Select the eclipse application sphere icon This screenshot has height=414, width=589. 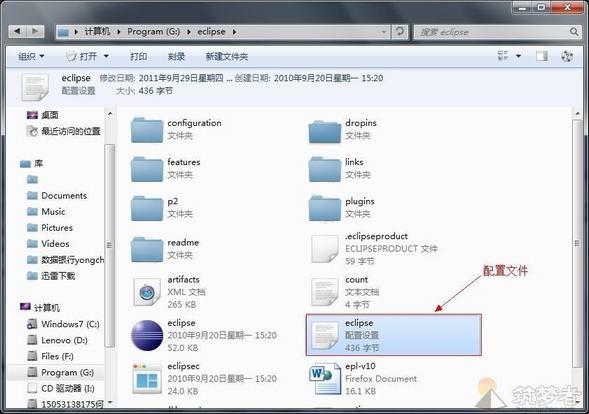pos(147,335)
